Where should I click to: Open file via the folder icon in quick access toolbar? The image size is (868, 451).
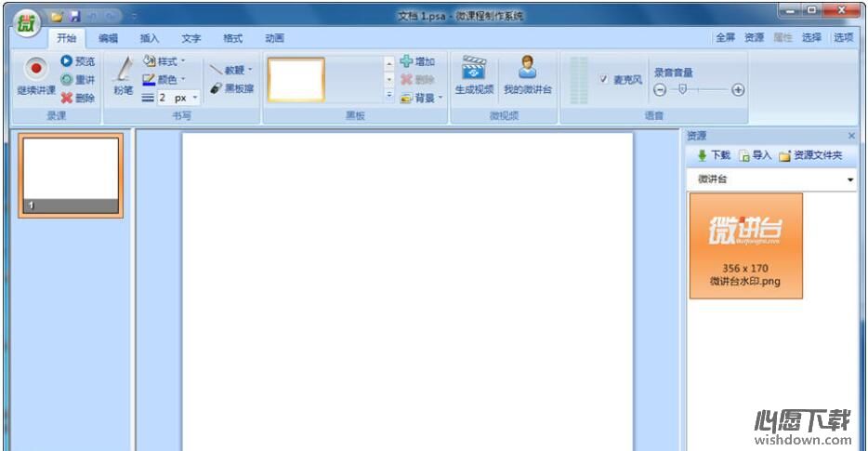[57, 17]
